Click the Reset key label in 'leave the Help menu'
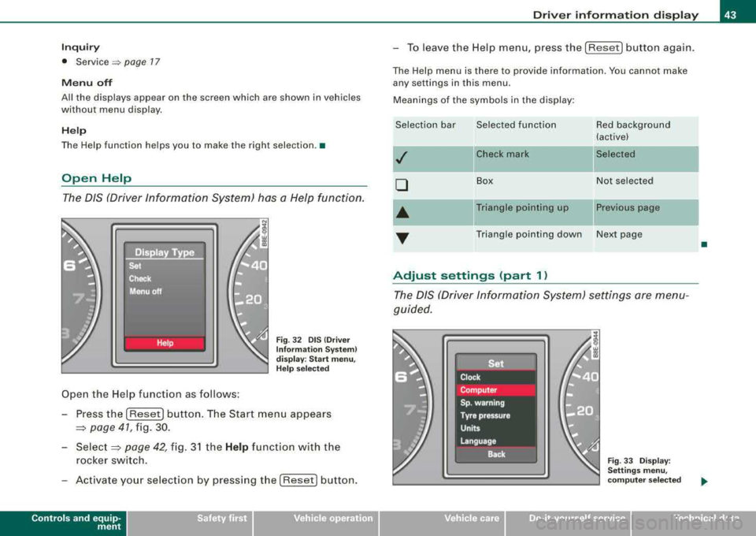The width and height of the screenshot is (756, 536). 604,48
